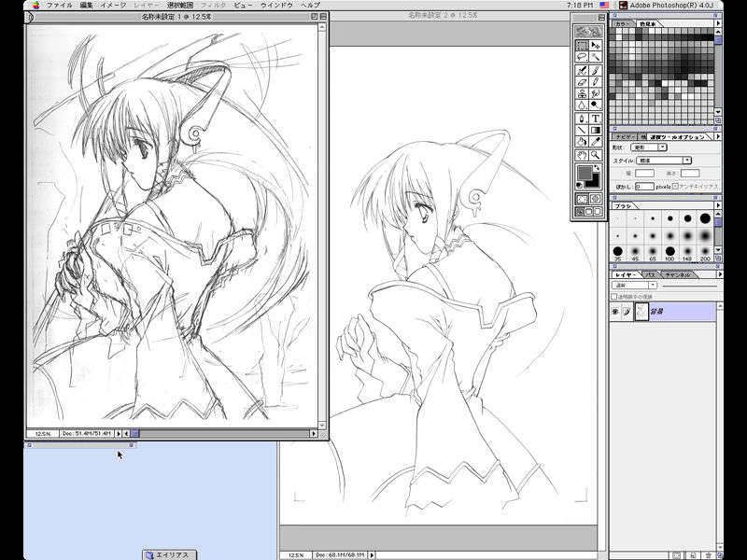This screenshot has width=747, height=560.
Task: Open the Brushes palette flyout menu arrow
Action: [x=718, y=205]
